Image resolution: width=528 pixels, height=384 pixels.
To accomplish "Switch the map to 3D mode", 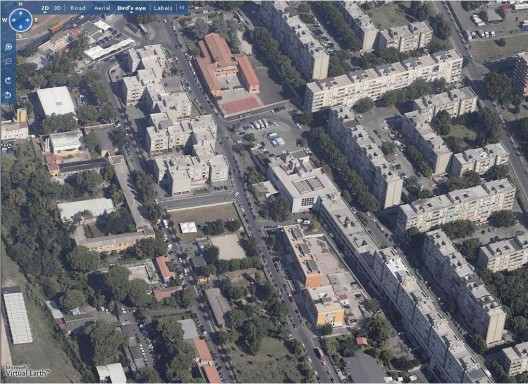I will click(x=57, y=8).
